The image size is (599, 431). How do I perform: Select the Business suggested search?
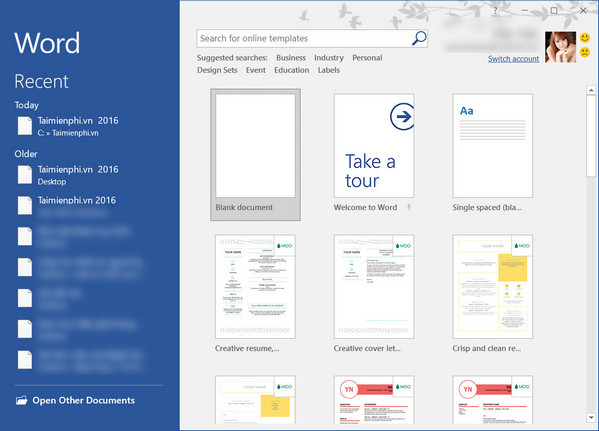tap(291, 58)
